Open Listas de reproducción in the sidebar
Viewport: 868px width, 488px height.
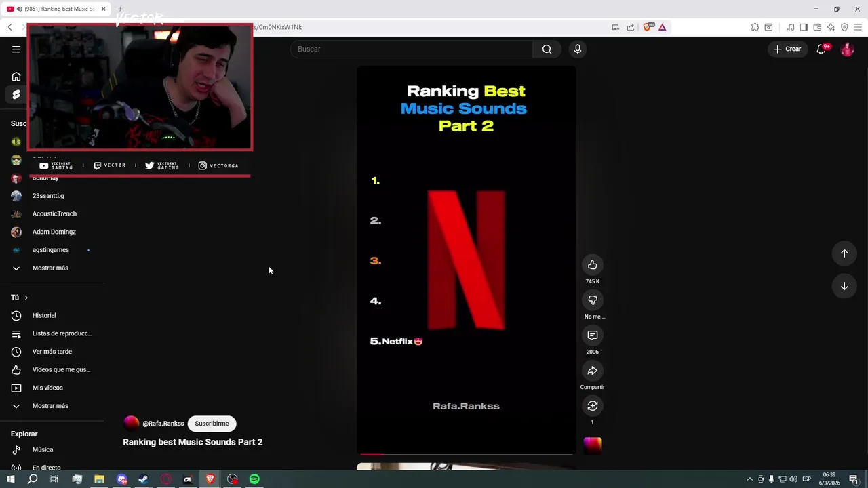52,333
